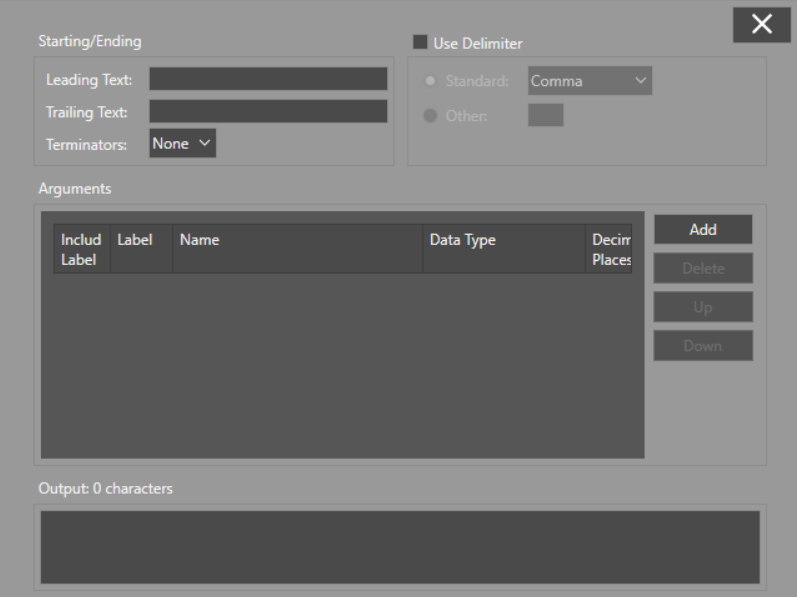Click the Delete argument button
The height and width of the screenshot is (597, 797).
click(x=702, y=268)
